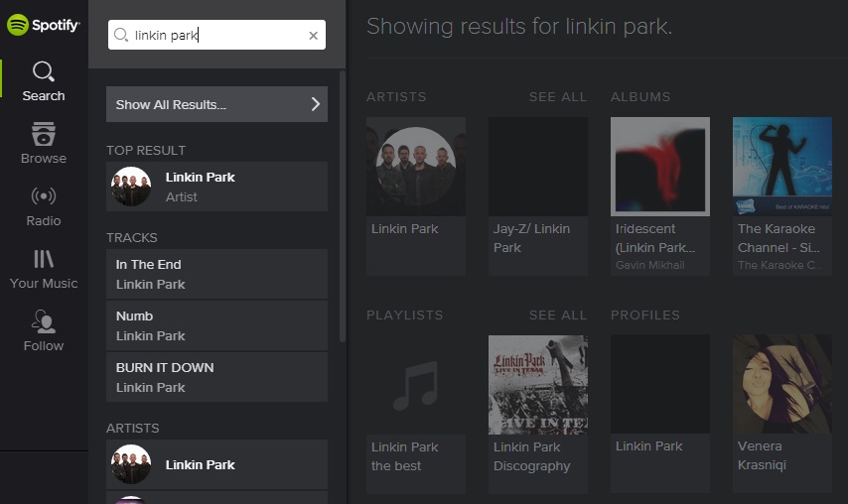Click the Jay-Z/ Linkin Park artist name

coord(531,238)
